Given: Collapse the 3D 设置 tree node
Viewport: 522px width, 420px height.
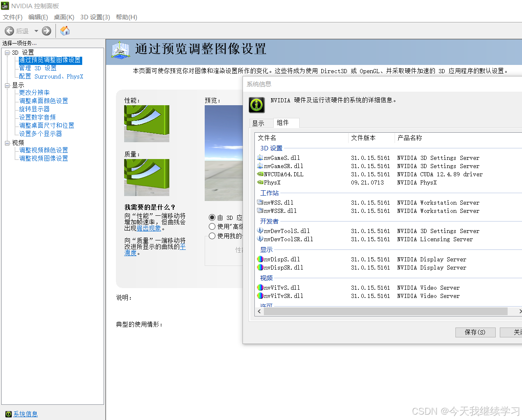Looking at the screenshot, I should [7, 53].
